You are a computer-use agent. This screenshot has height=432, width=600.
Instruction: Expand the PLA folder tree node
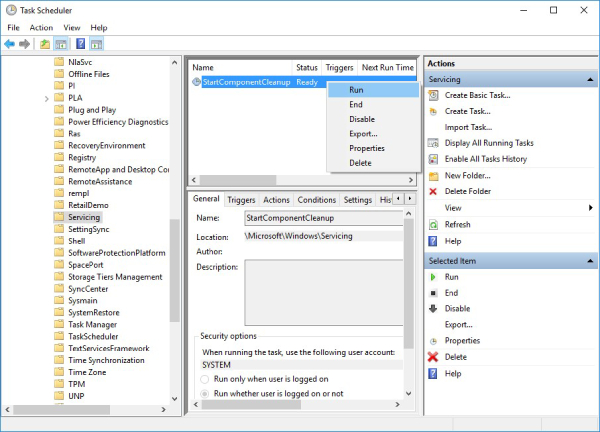coord(47,99)
